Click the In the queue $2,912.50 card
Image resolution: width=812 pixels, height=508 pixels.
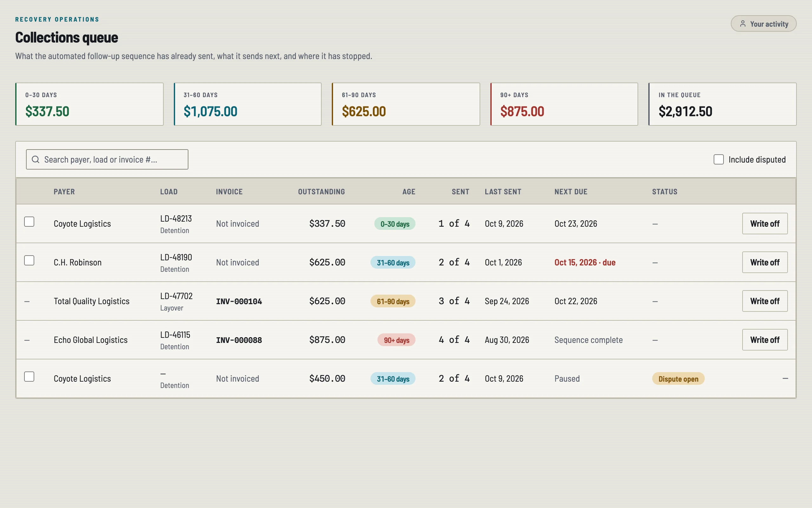pos(723,104)
